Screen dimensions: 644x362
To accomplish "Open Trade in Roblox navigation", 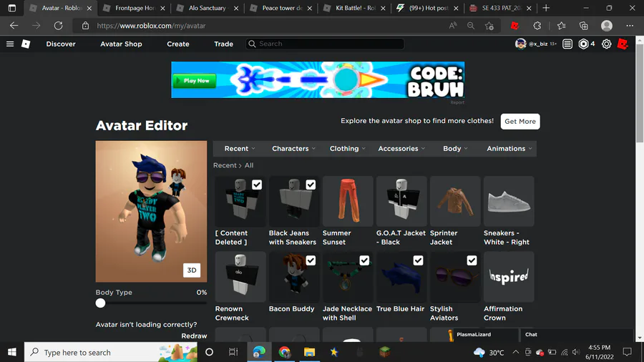I will click(223, 44).
